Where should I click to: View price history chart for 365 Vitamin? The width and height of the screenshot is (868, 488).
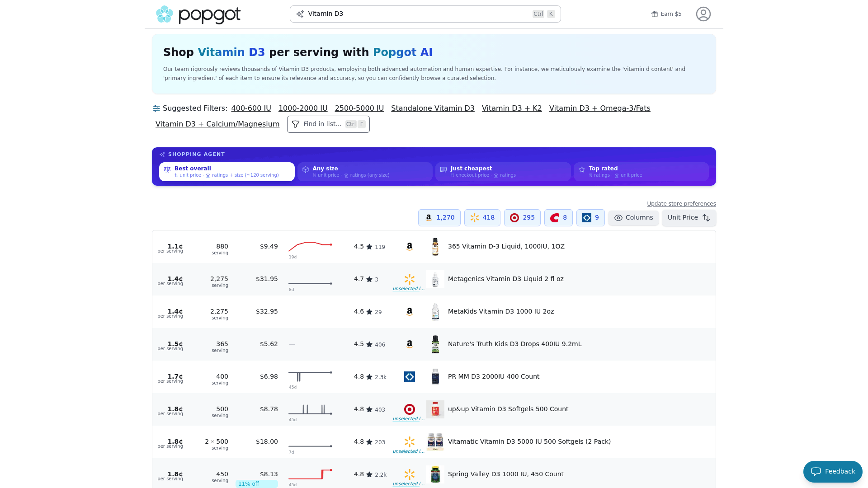tap(310, 247)
